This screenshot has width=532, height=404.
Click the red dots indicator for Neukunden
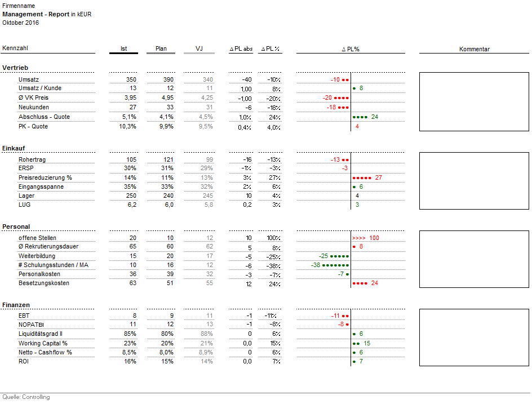click(x=343, y=107)
